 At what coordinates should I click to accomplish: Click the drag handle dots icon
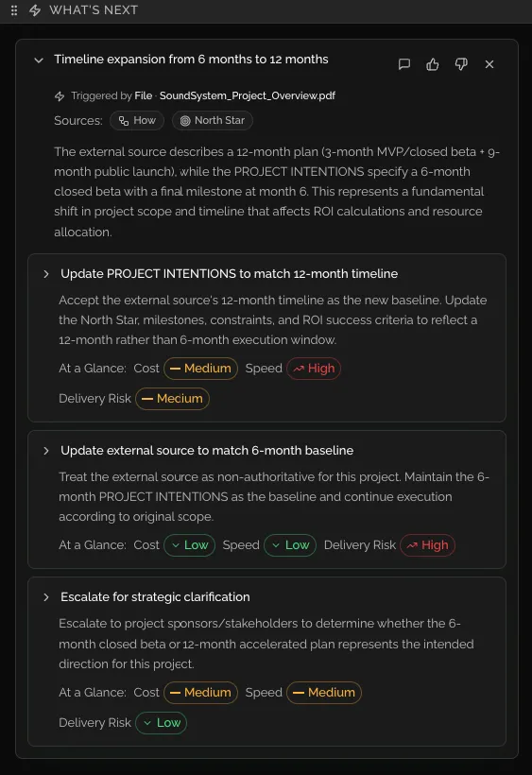14,9
